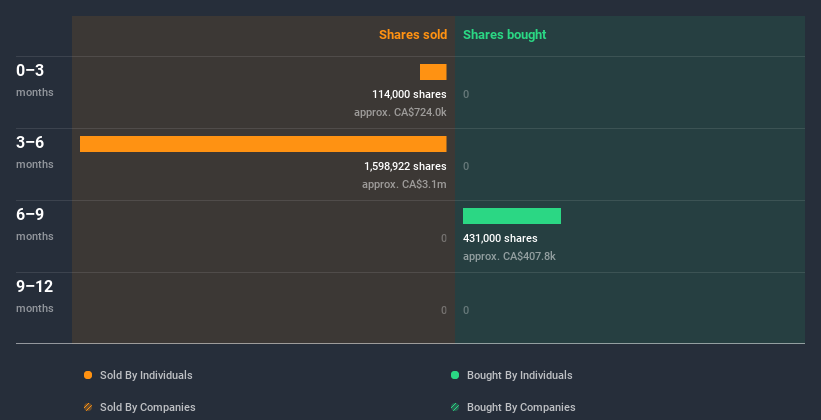
Task: Click the striped green Bought By Companies marker
Action: click(455, 407)
